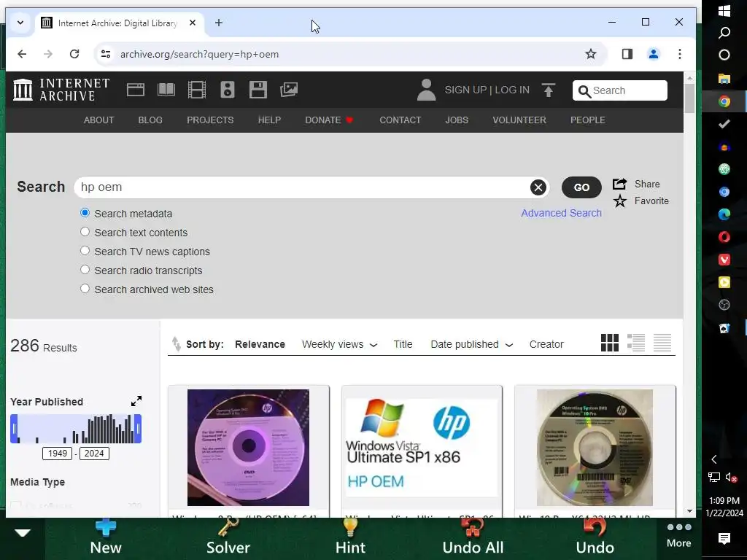This screenshot has height=560, width=747.
Task: Reload the archive.org page
Action: (x=74, y=54)
